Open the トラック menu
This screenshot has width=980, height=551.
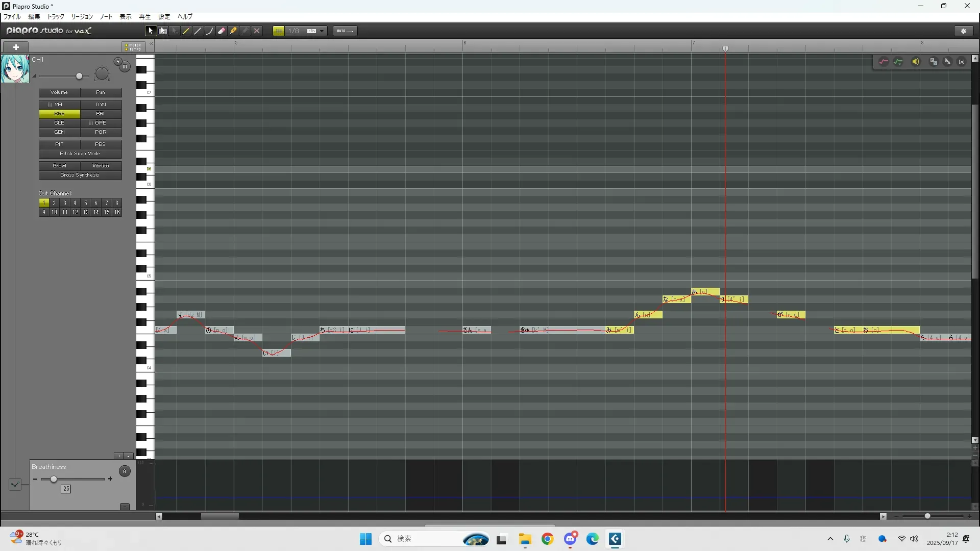pyautogui.click(x=56, y=17)
